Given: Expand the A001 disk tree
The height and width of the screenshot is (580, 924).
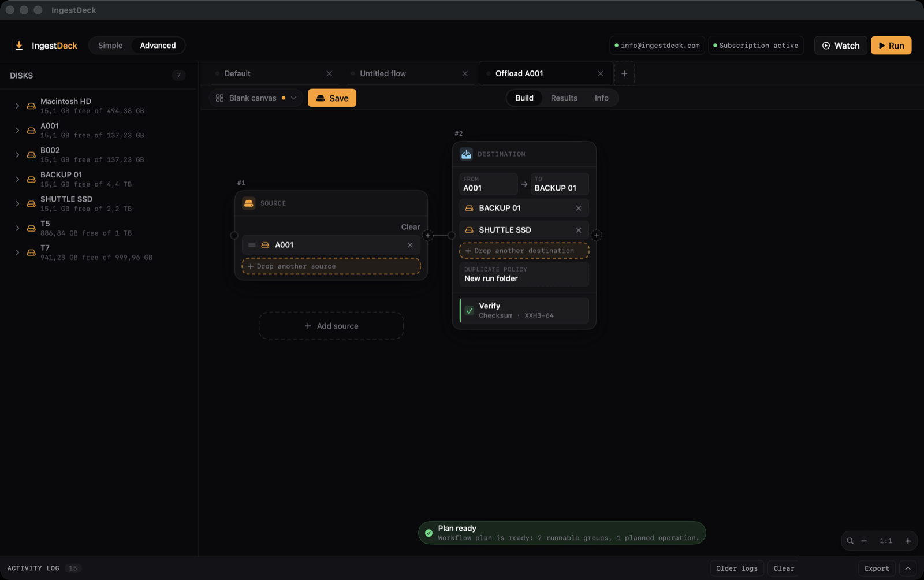Looking at the screenshot, I should pyautogui.click(x=17, y=131).
